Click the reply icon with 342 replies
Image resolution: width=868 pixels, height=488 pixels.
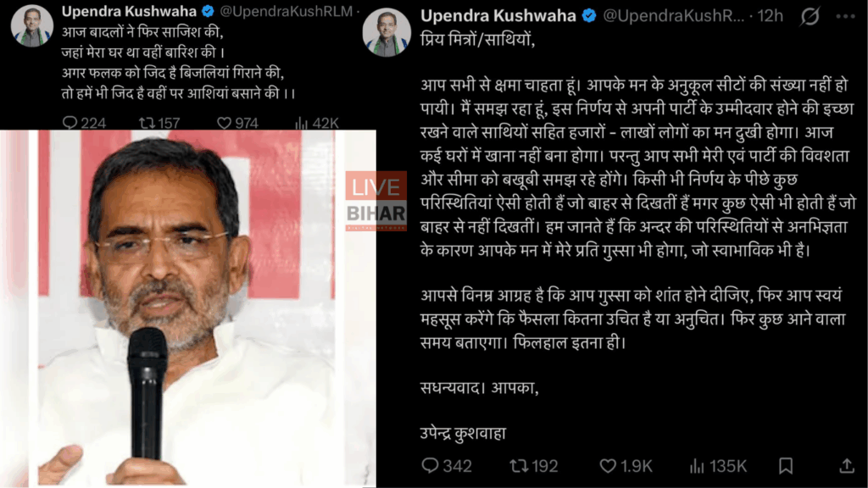[x=430, y=466]
